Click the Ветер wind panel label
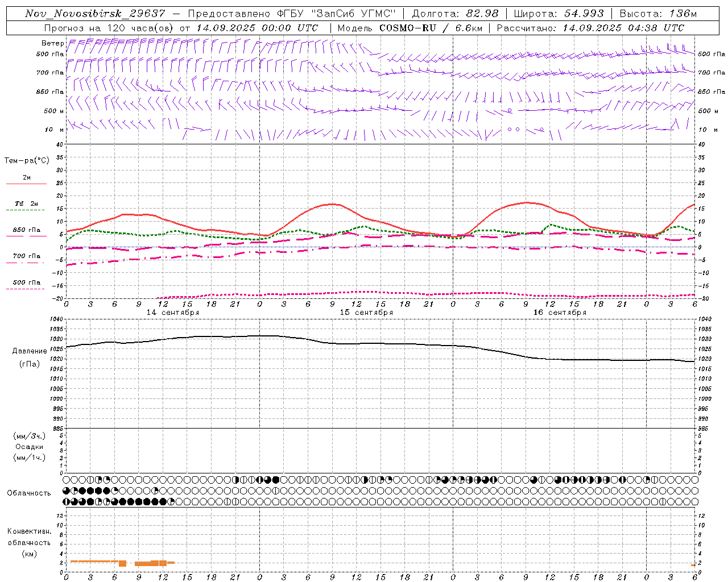The height and width of the screenshot is (582, 728). [x=52, y=43]
